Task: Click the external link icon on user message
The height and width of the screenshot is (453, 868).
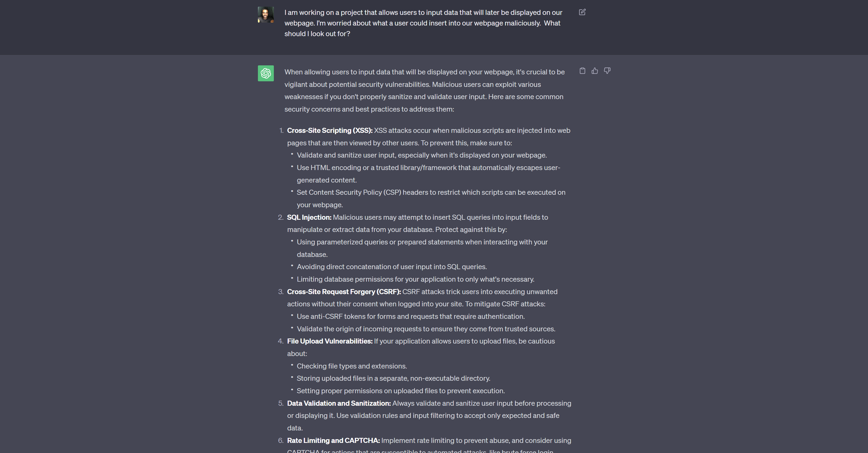Action: (583, 12)
